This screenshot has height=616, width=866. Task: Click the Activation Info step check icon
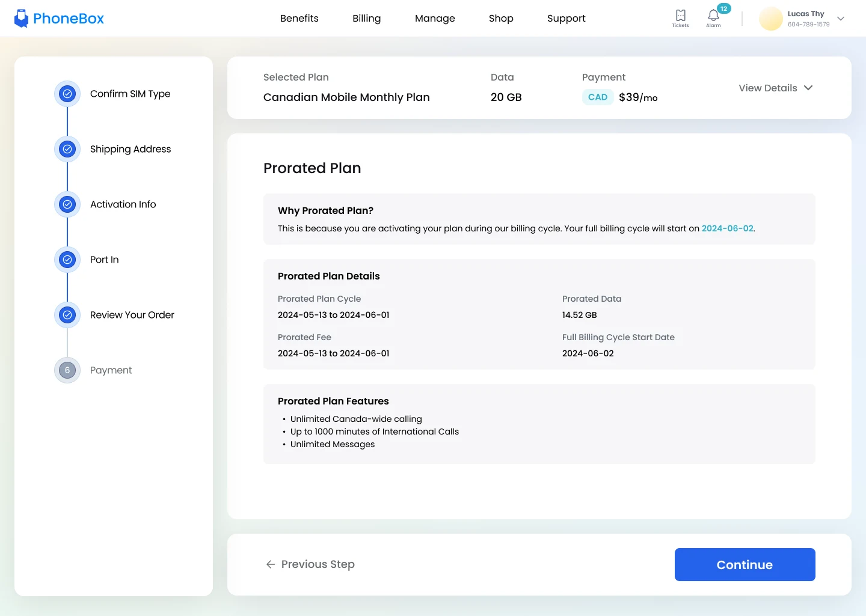click(67, 204)
